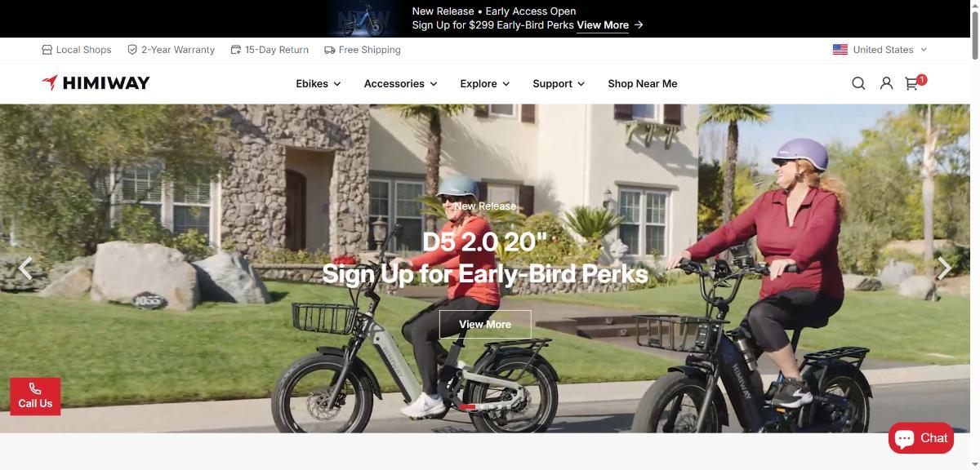Expand the Ebikes dropdown menu
Image resolution: width=980 pixels, height=470 pixels.
318,83
